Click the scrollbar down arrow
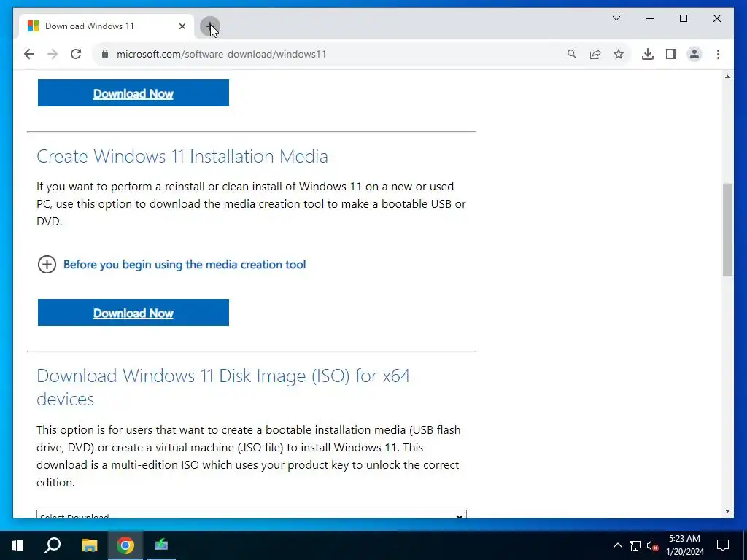 727,511
